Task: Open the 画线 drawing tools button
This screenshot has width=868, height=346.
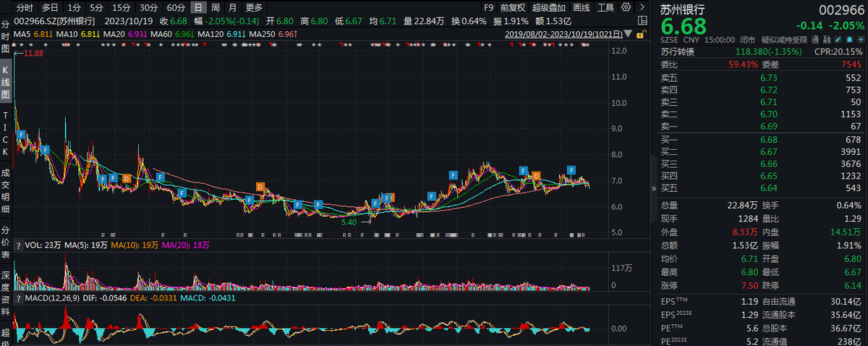Action: pyautogui.click(x=581, y=8)
